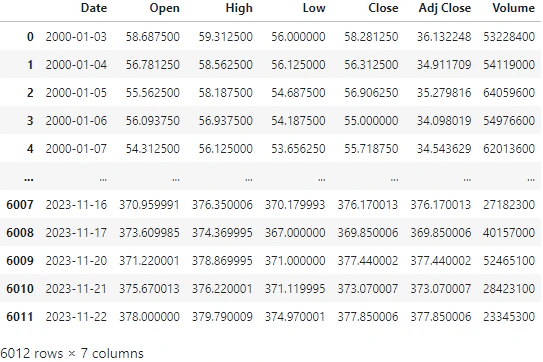The width and height of the screenshot is (543, 362).
Task: Select row index 6009
Action: 20,261
